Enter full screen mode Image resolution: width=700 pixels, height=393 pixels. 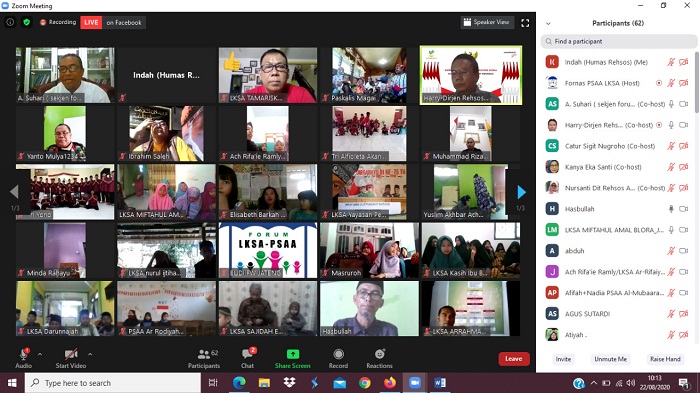click(525, 23)
